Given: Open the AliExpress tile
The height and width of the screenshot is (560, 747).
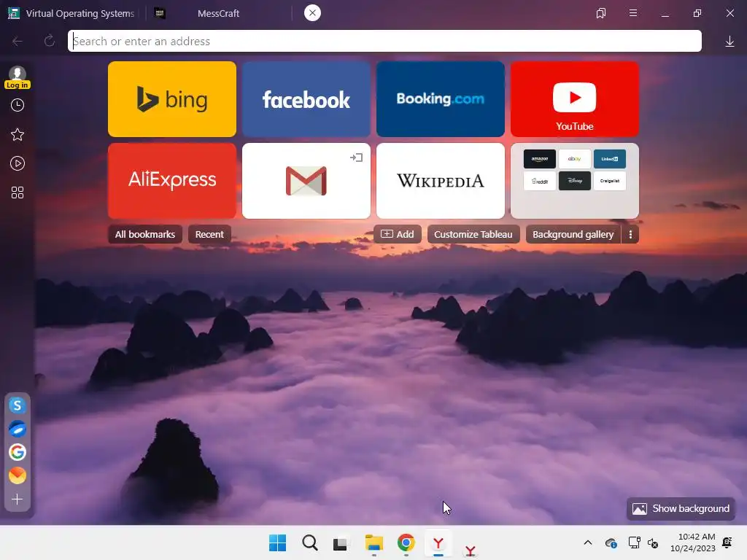Looking at the screenshot, I should 172,181.
